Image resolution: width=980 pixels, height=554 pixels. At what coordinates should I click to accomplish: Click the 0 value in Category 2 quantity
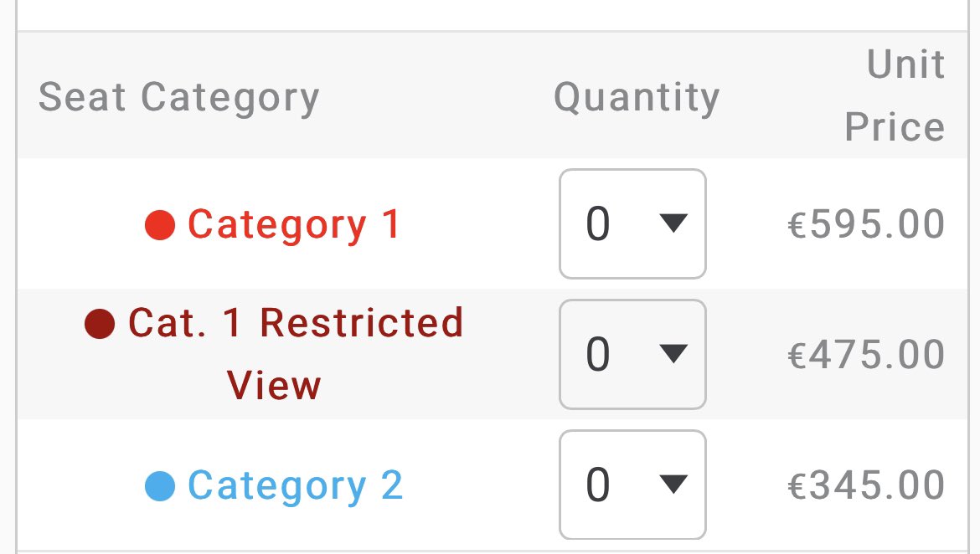click(598, 485)
